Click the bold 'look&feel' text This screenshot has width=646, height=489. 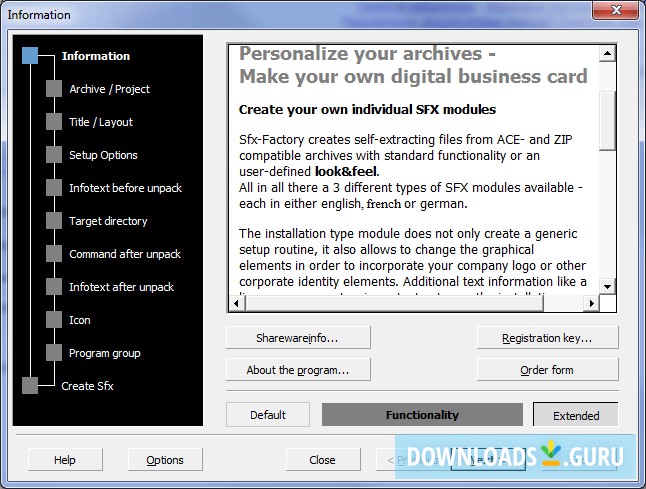click(347, 171)
